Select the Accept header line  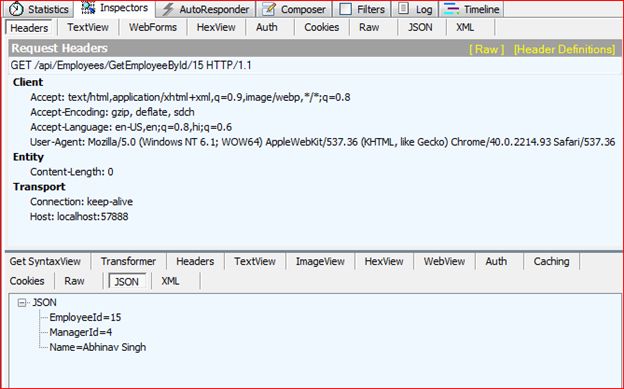point(190,97)
